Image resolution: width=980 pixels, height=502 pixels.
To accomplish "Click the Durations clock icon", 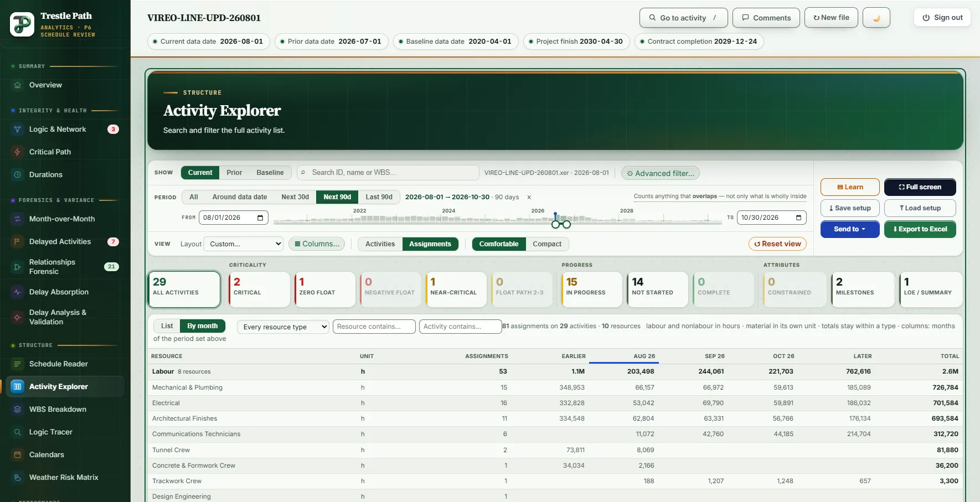I will coord(17,175).
